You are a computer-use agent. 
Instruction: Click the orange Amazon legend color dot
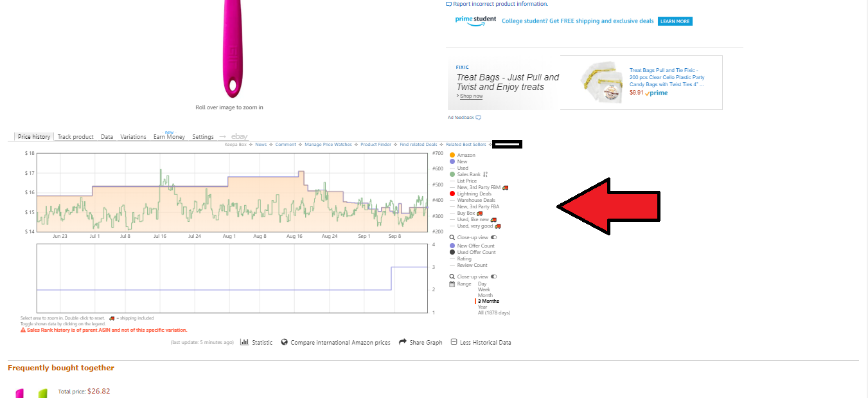(452, 155)
